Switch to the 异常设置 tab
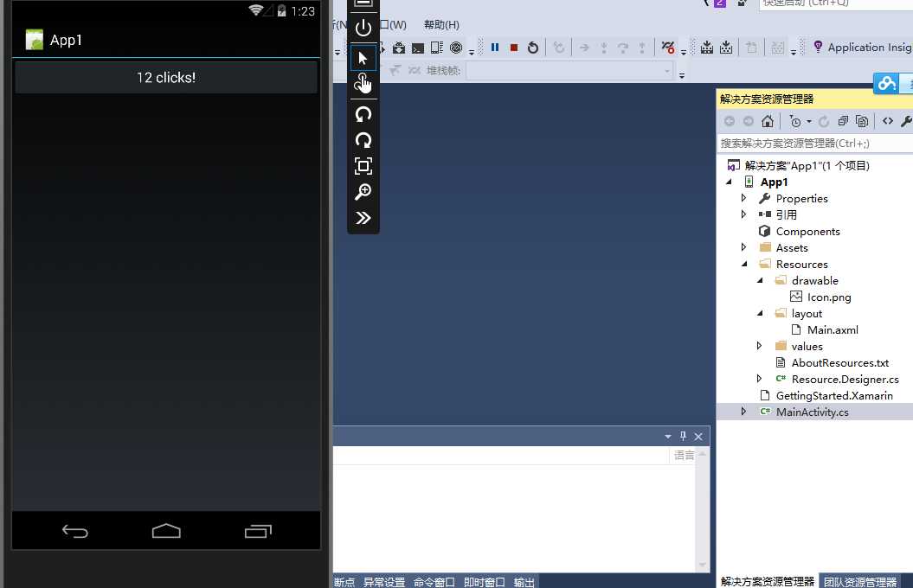The image size is (913, 588). tap(383, 582)
